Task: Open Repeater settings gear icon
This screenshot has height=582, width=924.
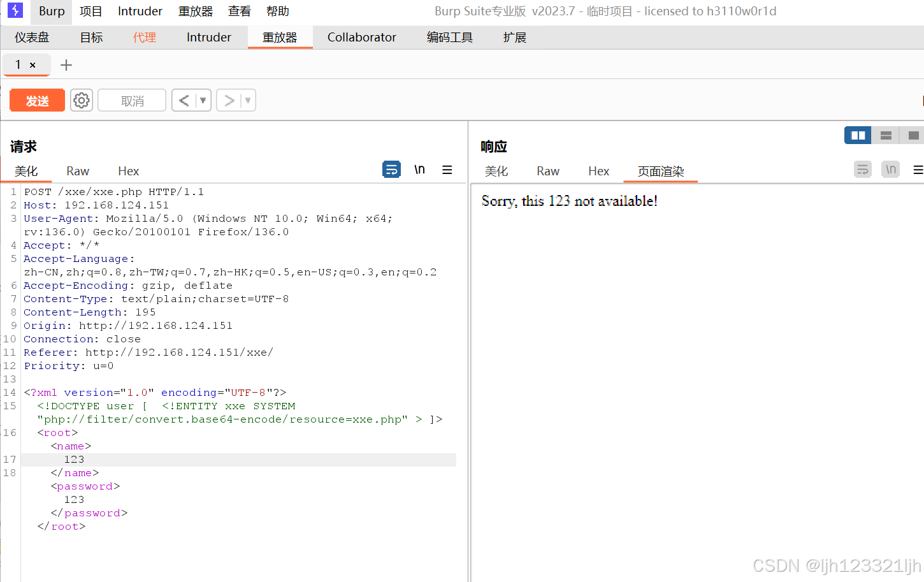Action: point(82,100)
